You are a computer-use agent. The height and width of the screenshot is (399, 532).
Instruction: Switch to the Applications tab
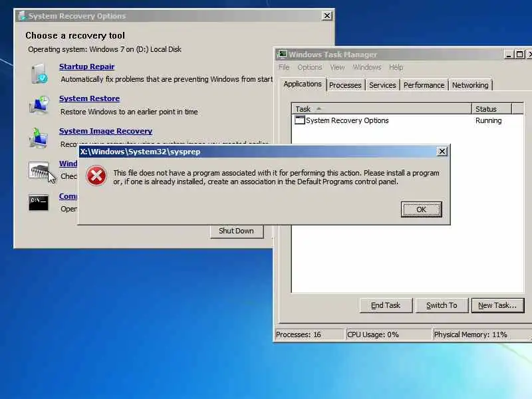(x=303, y=84)
